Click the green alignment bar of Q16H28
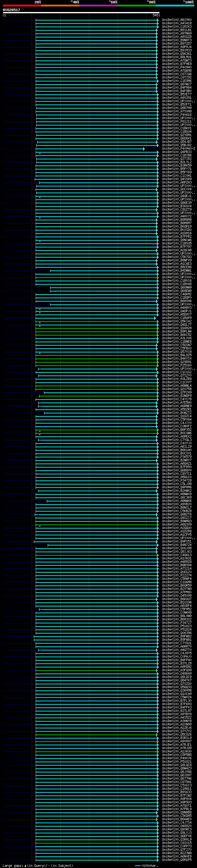 (97, 328)
